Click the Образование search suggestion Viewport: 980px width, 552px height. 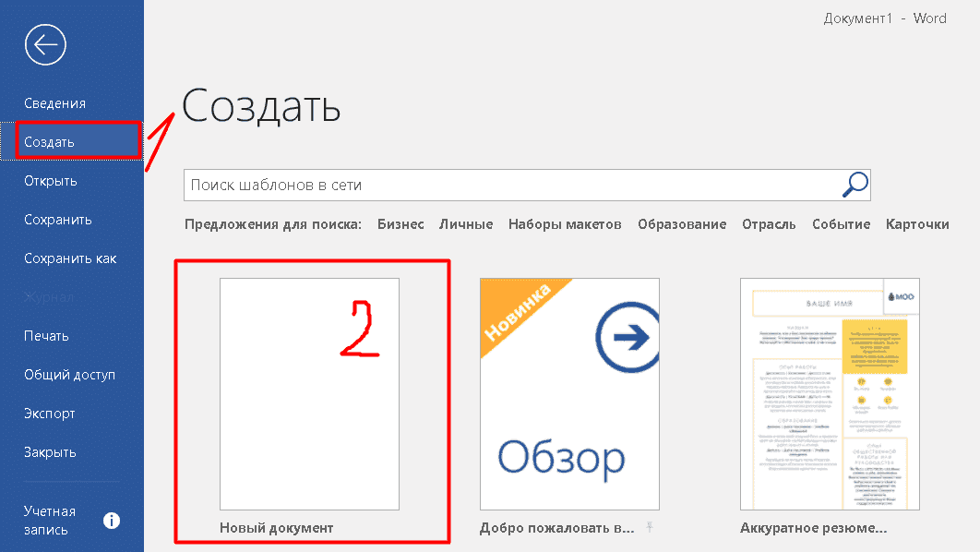682,223
